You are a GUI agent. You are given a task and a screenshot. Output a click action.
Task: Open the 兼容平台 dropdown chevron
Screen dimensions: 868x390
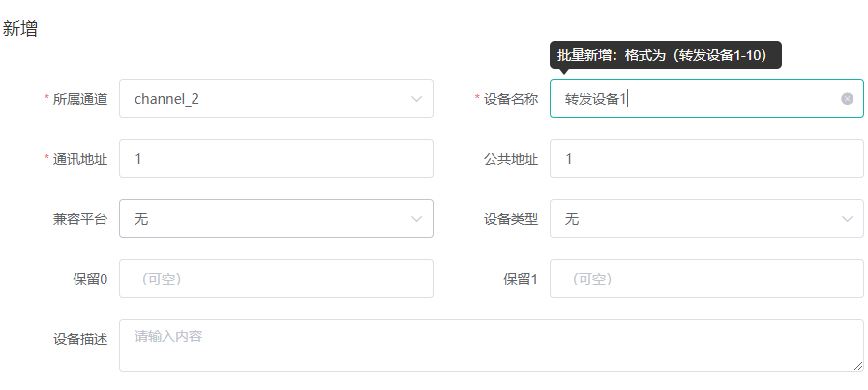coord(416,219)
